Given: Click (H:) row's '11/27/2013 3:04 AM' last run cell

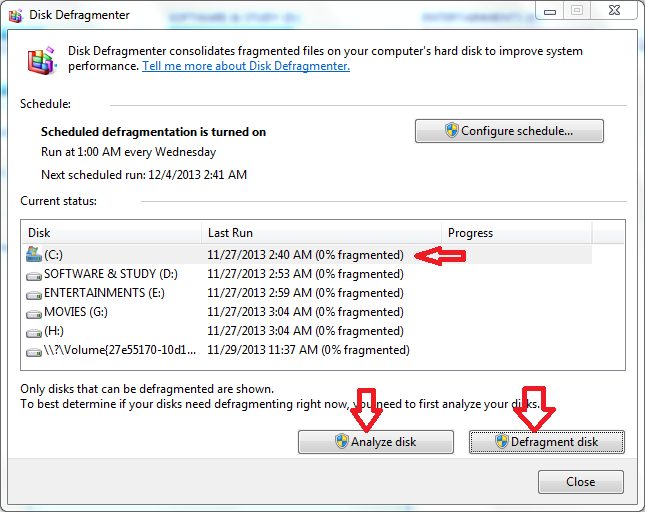Looking at the screenshot, I should (x=305, y=331).
